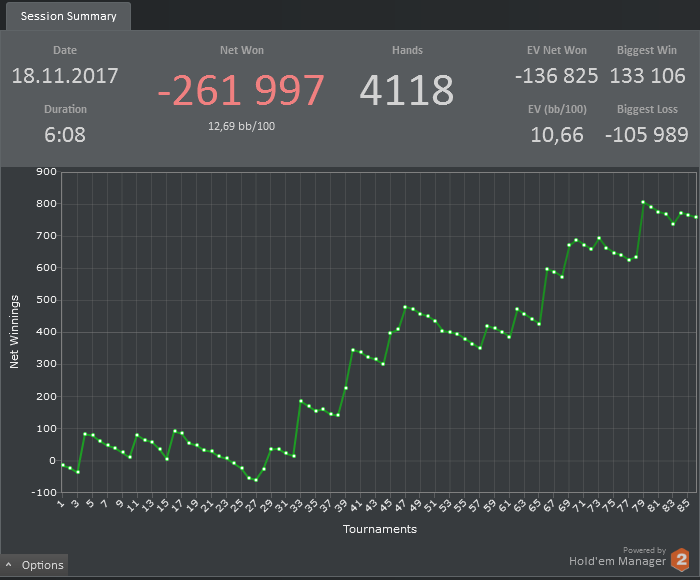Click the Hands label
Screen dimensions: 700x580
pos(407,50)
